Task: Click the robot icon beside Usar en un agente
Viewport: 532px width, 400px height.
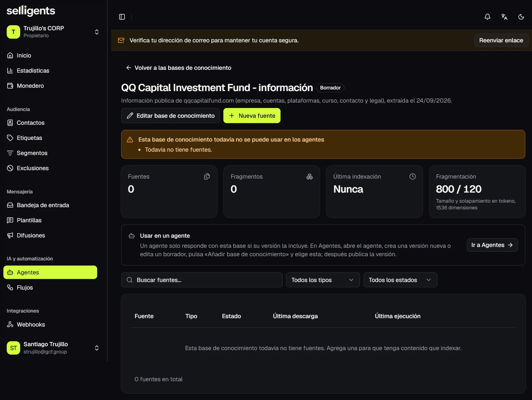Action: [x=132, y=236]
